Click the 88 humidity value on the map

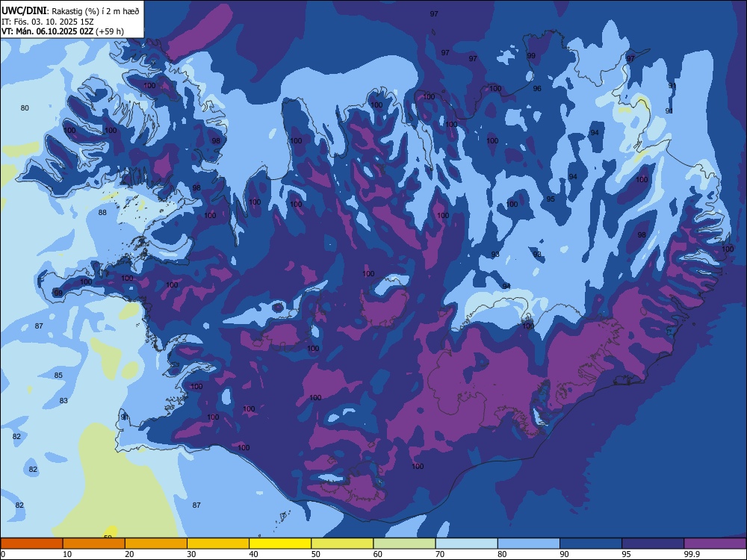tap(102, 212)
